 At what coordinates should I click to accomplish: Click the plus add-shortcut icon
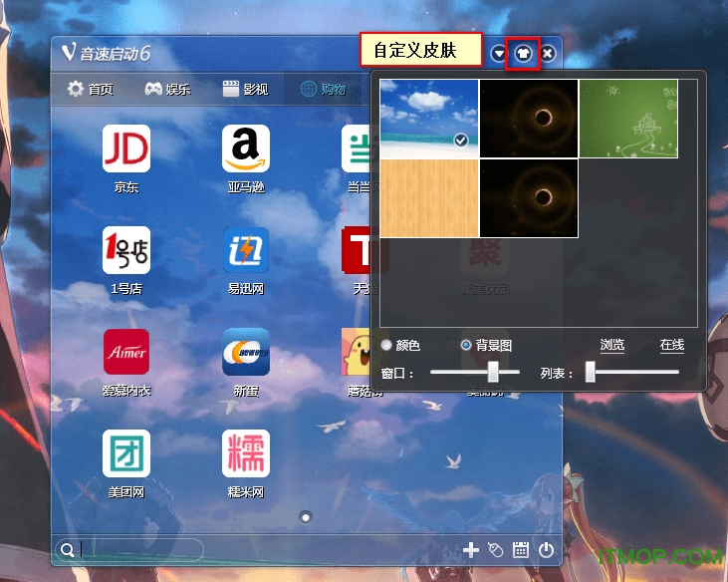tap(472, 549)
